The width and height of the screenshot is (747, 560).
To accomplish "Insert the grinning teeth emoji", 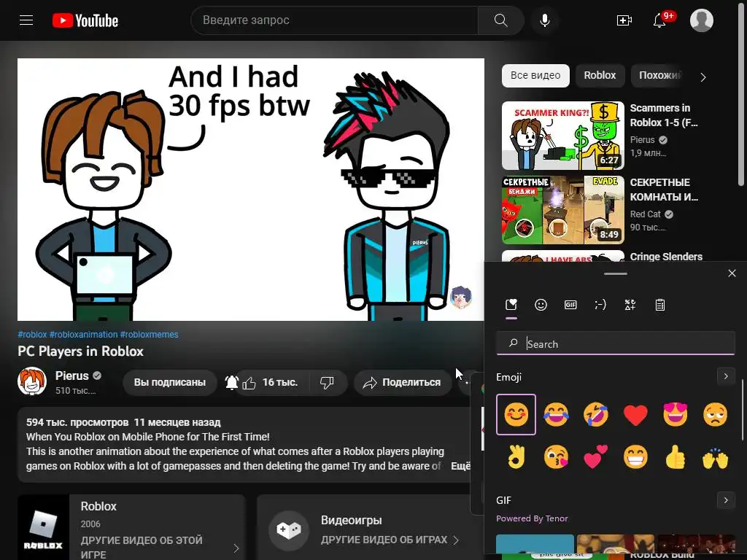I will click(x=635, y=456).
